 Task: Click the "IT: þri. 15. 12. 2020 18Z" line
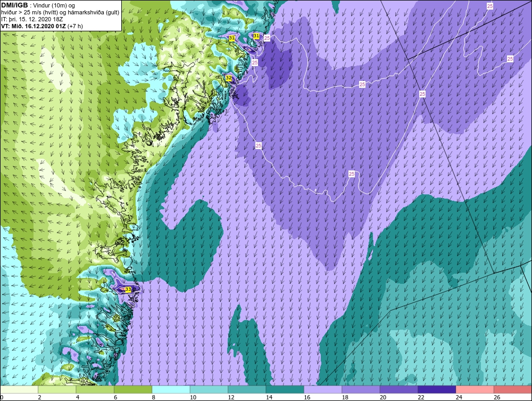32,19
